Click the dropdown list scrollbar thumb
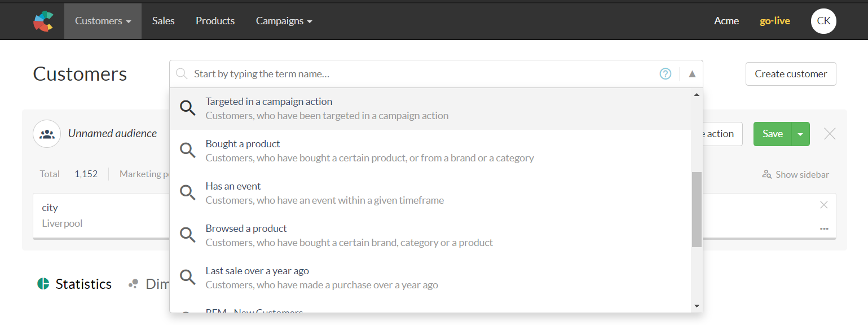The image size is (868, 325). point(697,209)
